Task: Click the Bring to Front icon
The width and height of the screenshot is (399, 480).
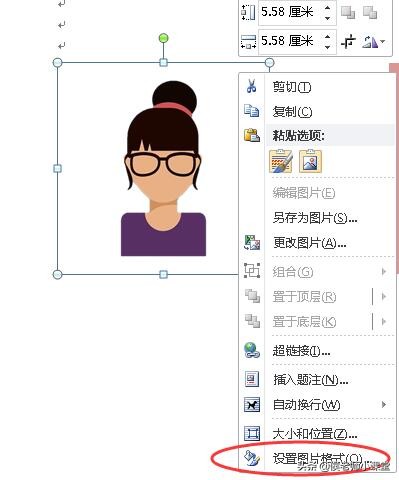Action: tap(252, 296)
